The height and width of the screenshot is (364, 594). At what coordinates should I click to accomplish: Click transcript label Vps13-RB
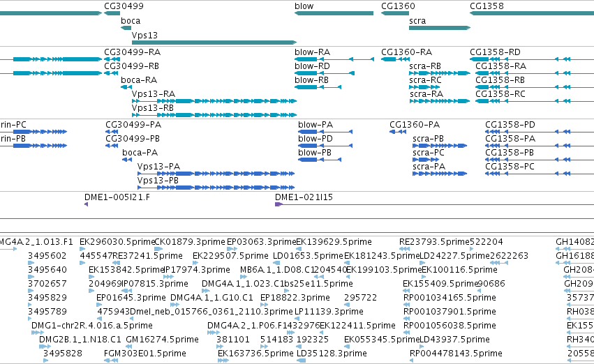(x=153, y=108)
